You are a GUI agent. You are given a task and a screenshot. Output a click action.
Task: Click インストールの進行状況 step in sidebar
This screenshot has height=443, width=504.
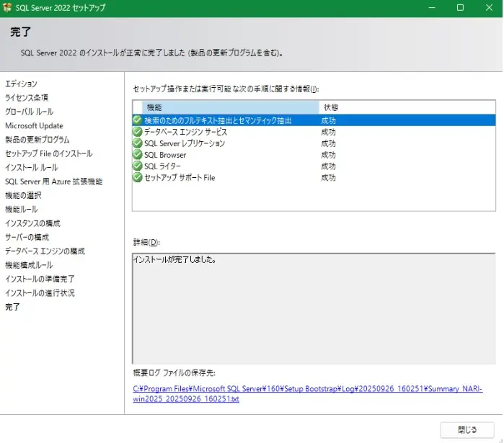click(40, 292)
